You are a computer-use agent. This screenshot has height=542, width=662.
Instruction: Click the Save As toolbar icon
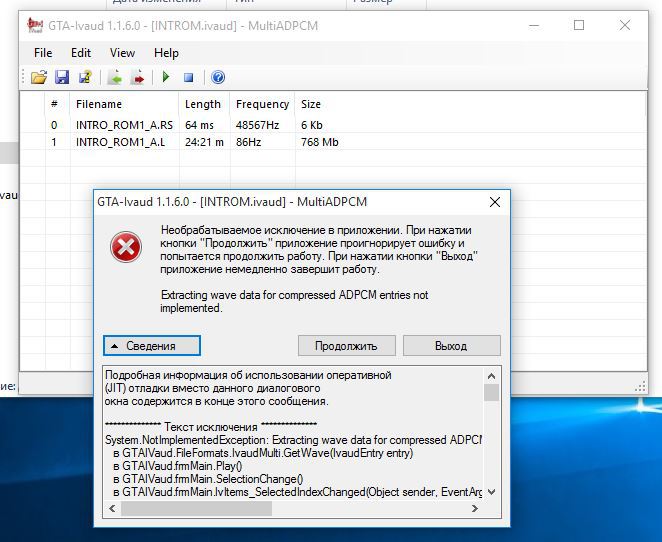coord(85,77)
